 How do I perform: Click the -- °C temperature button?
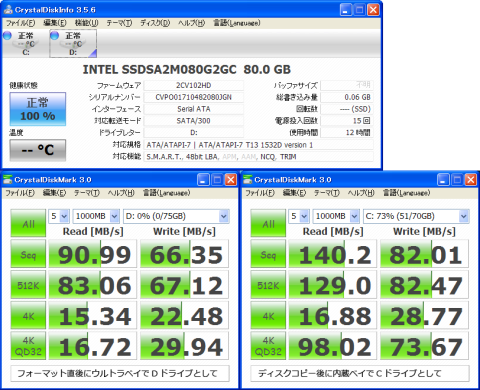(38, 150)
